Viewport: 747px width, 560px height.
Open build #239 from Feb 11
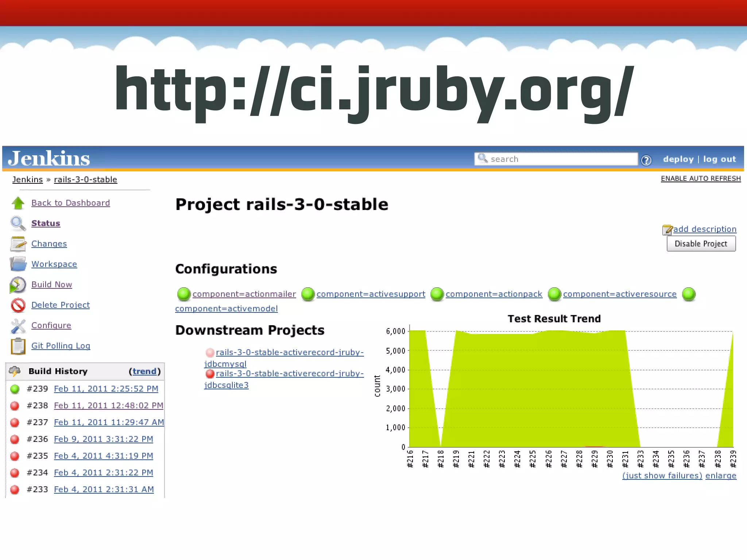coord(106,389)
